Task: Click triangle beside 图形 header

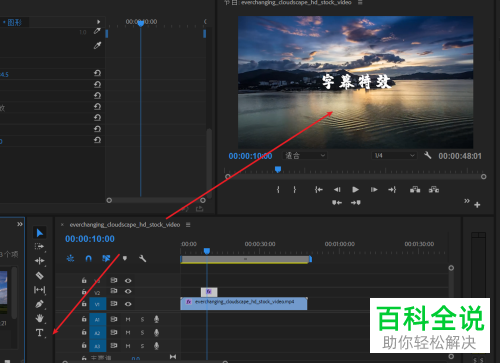Action: pos(98,22)
